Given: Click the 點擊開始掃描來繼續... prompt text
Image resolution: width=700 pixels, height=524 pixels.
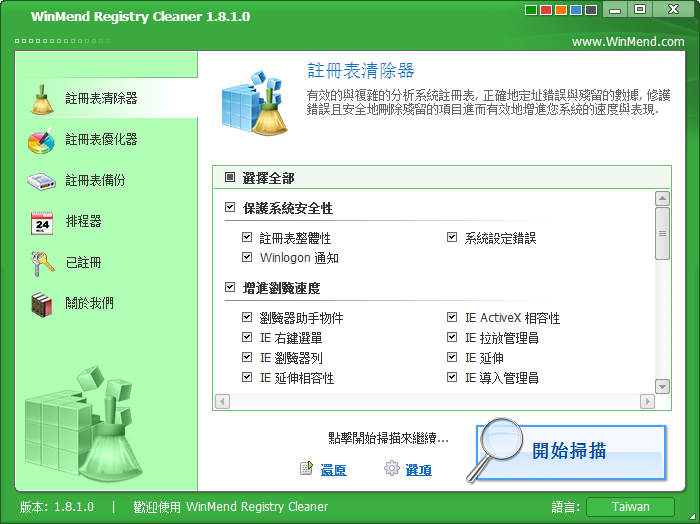Looking at the screenshot, I should [x=388, y=438].
